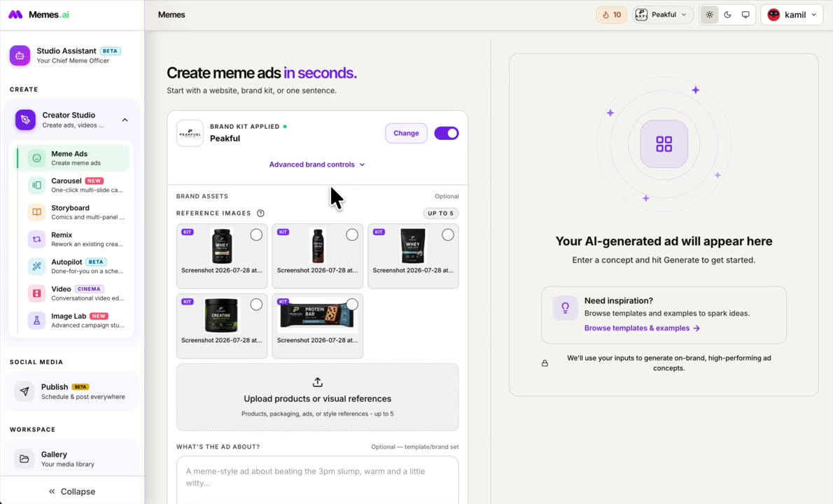The image size is (833, 504).
Task: Open the kamil account dropdown arrow
Action: [813, 15]
